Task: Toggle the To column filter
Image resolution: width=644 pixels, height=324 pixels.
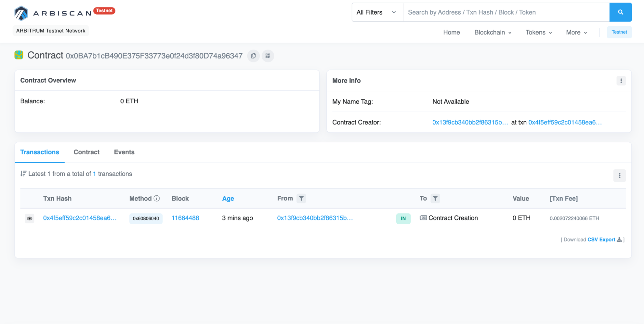Action: click(x=435, y=199)
